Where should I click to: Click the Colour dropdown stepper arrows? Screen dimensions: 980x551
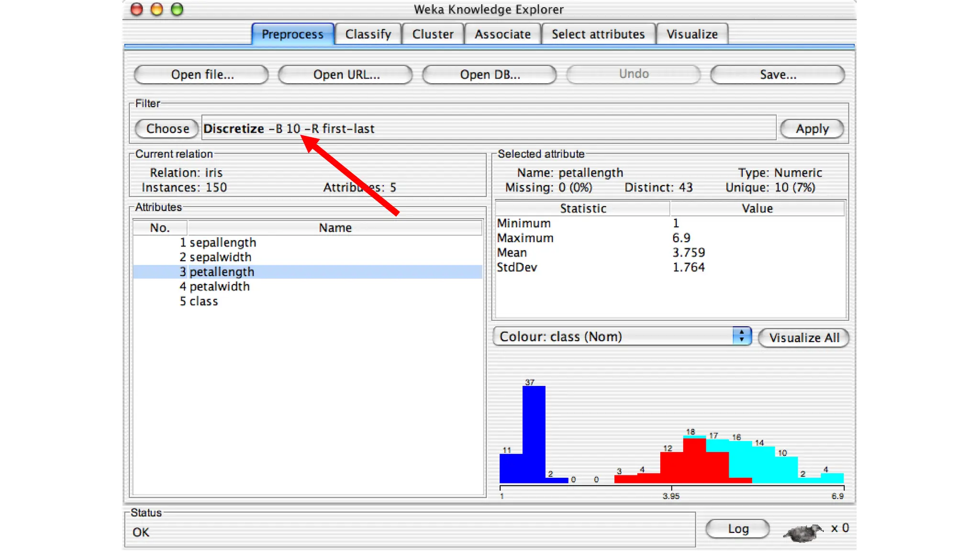coord(741,336)
